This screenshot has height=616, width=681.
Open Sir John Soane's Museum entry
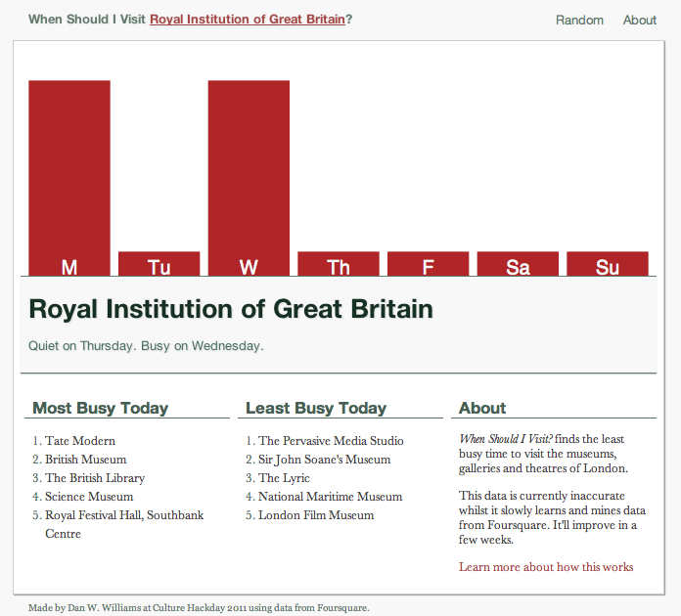coord(325,460)
